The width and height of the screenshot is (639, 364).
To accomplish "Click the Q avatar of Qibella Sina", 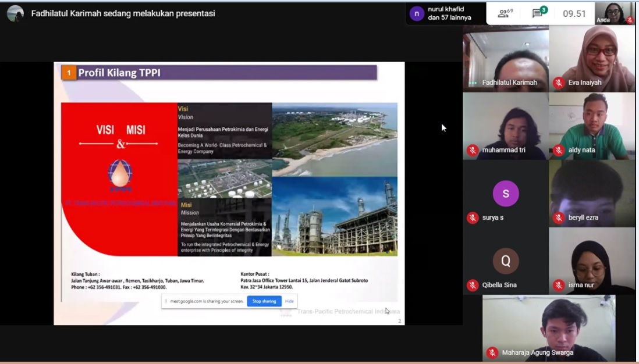I will (x=505, y=261).
